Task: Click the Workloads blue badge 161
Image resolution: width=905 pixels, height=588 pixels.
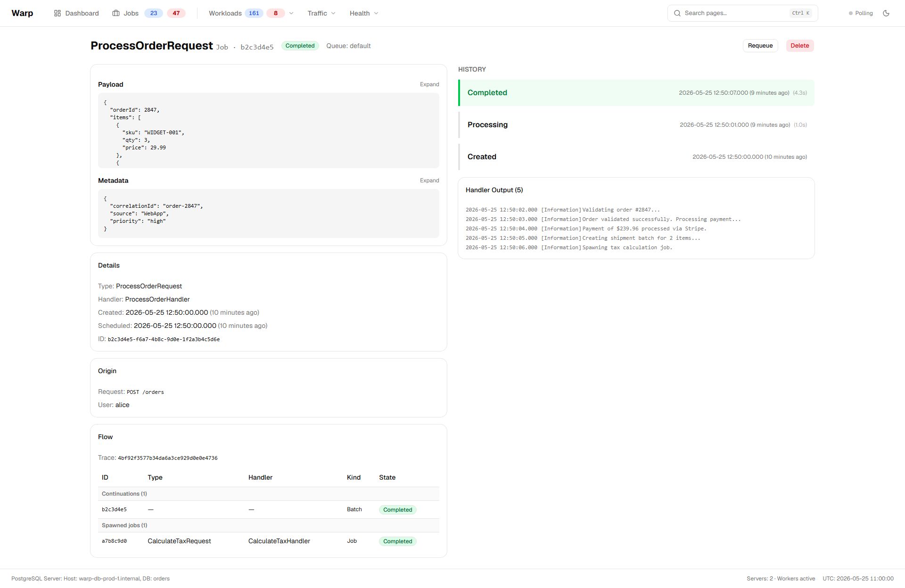Action: [x=254, y=13]
